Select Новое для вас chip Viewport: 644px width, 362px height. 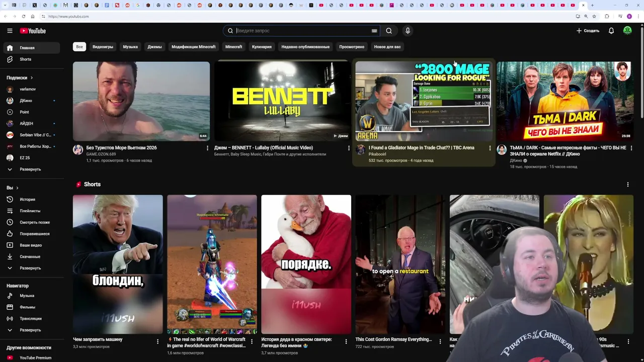coord(387,47)
